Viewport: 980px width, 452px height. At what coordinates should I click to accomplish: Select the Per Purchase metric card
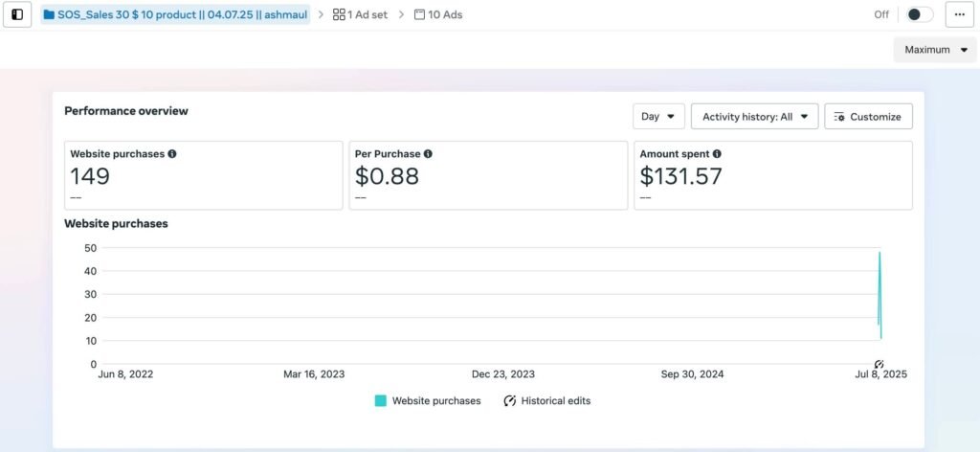coord(488,175)
